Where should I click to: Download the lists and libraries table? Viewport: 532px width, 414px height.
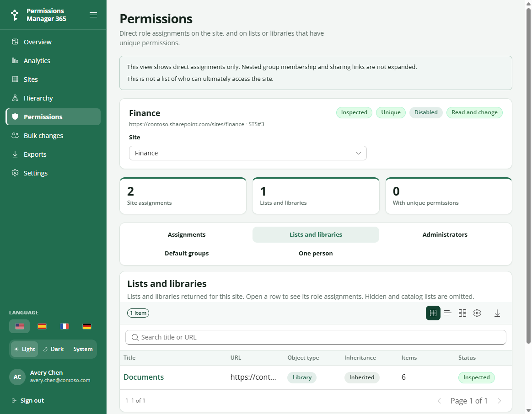pyautogui.click(x=497, y=313)
